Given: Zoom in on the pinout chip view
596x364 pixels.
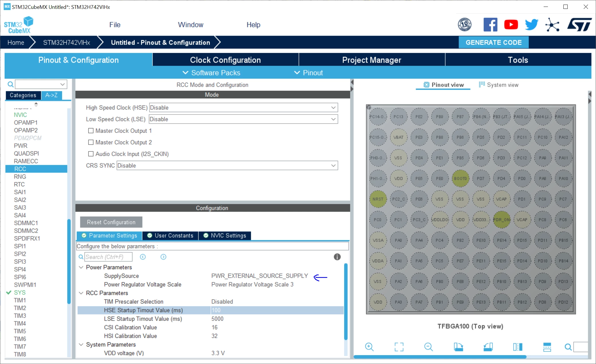Looking at the screenshot, I should tap(369, 347).
